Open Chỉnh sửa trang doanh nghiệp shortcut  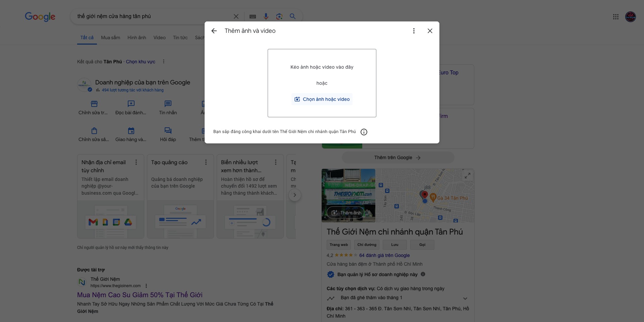pos(93,108)
